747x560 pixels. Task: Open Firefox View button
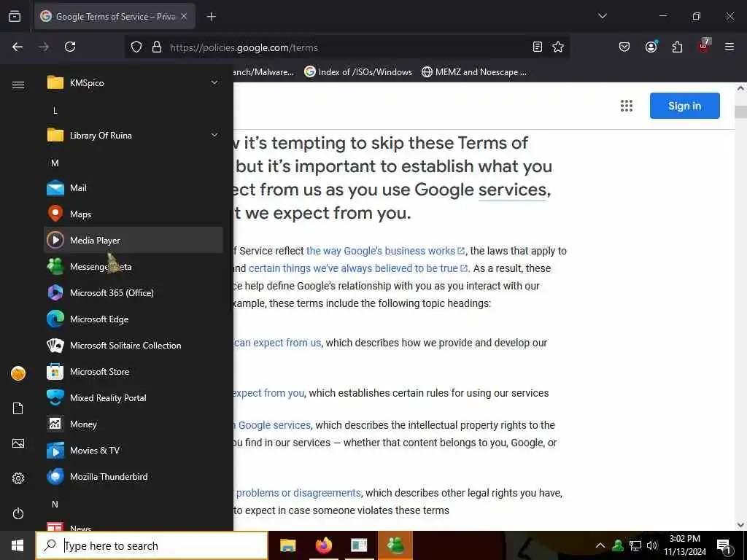click(x=15, y=16)
